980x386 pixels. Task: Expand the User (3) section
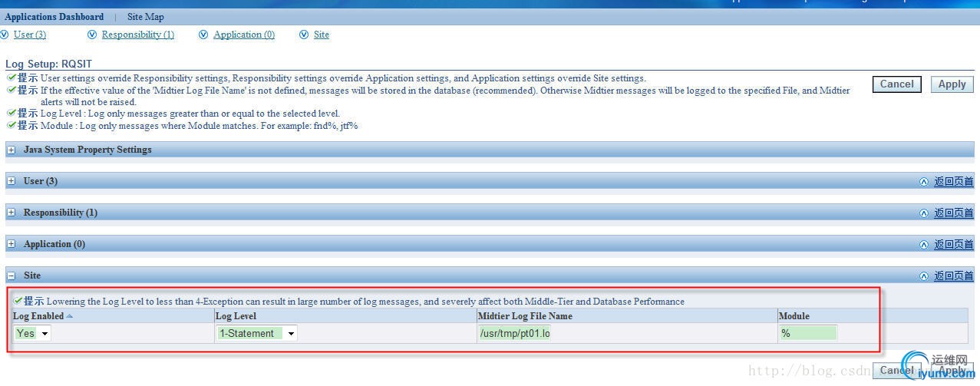point(12,182)
